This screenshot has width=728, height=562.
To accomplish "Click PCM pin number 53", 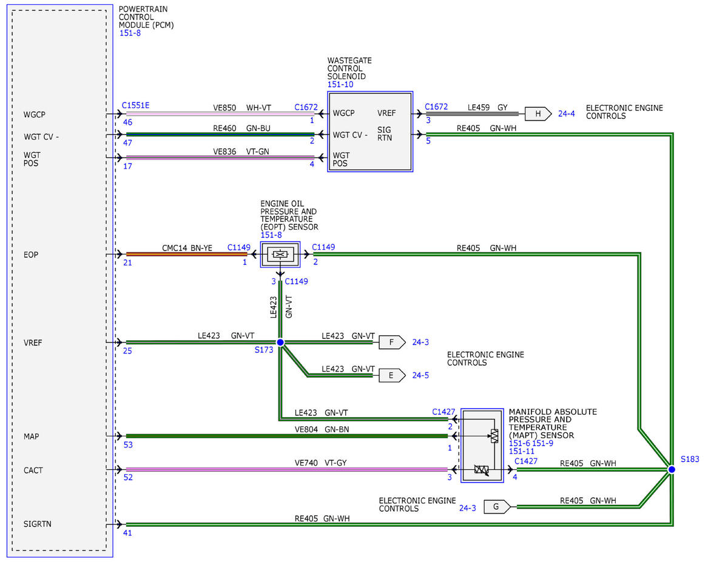I will click(128, 445).
